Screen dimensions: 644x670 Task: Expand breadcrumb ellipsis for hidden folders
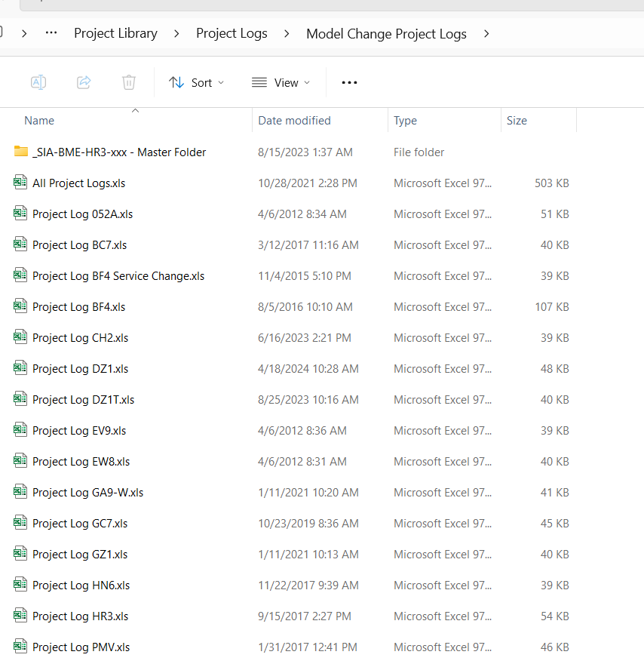[x=51, y=33]
